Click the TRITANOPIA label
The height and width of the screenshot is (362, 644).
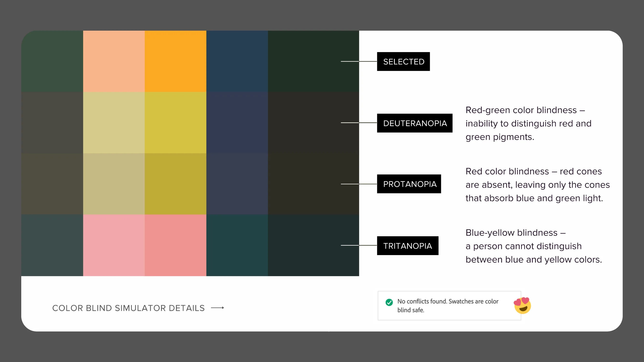click(x=408, y=246)
